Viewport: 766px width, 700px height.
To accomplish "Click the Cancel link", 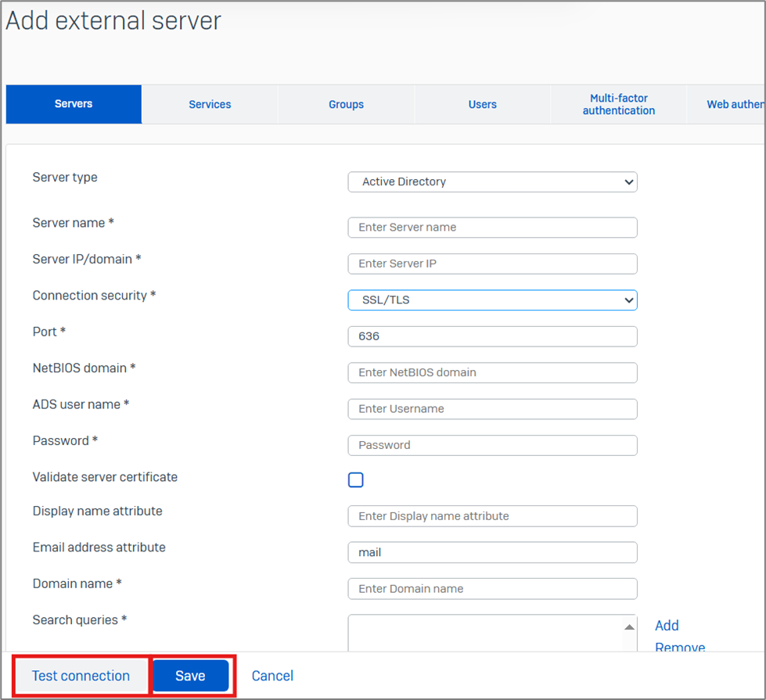I will (x=272, y=676).
